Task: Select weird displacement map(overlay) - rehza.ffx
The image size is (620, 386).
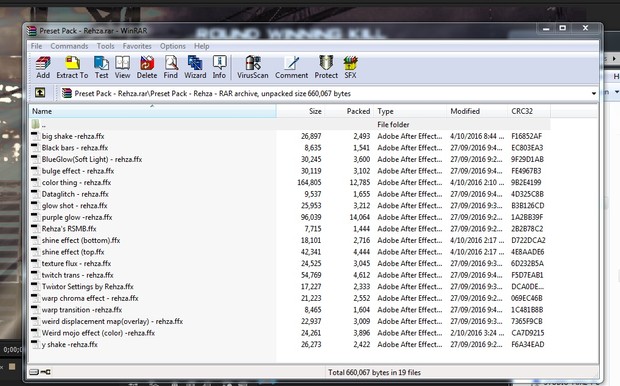Action: pos(112,321)
